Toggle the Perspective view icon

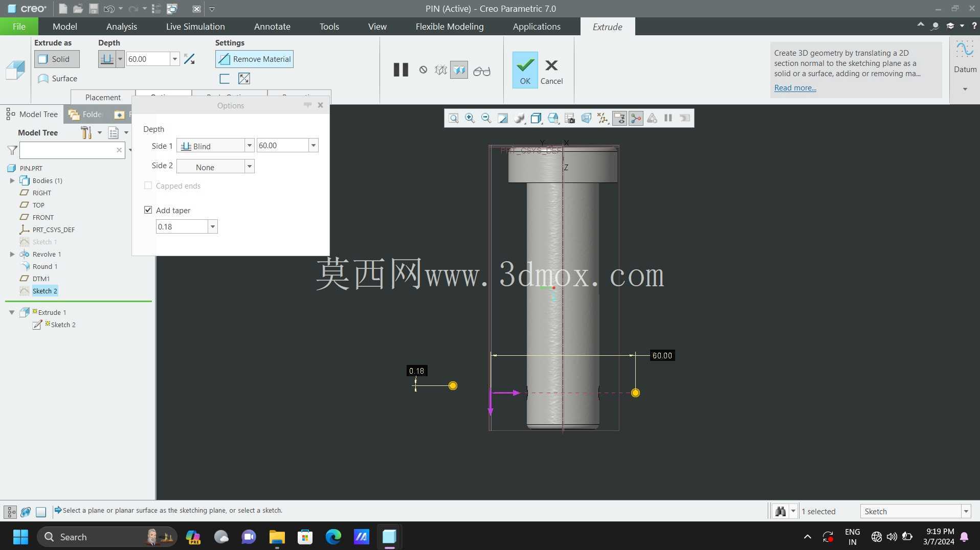tap(586, 119)
